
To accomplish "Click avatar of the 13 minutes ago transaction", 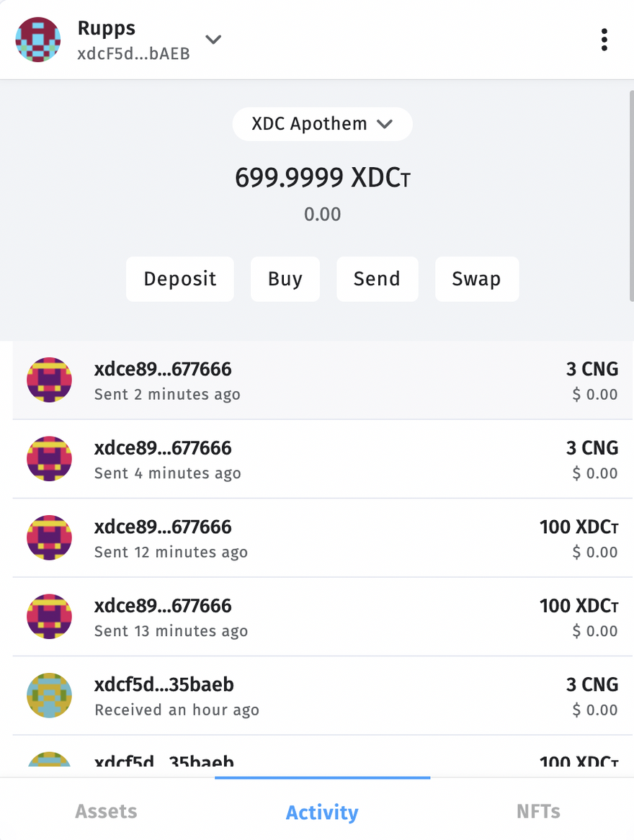I will click(x=49, y=616).
